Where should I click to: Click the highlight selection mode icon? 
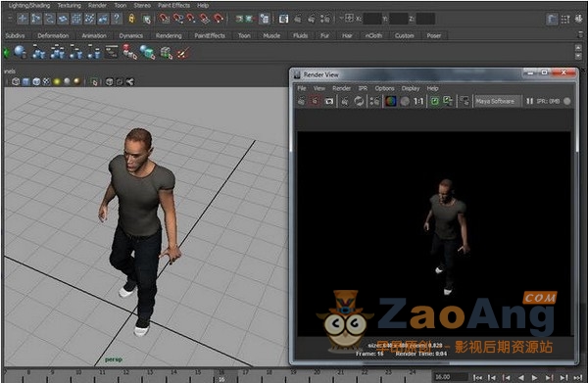[147, 19]
